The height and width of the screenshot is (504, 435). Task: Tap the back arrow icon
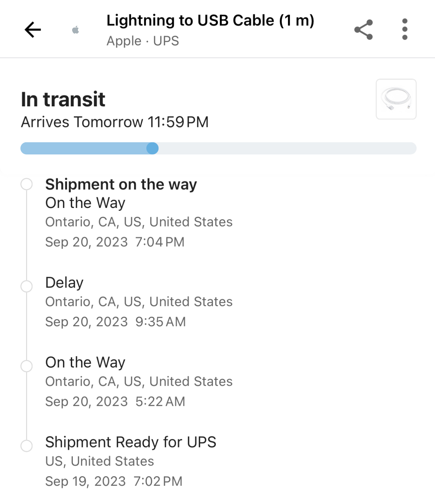tap(33, 30)
